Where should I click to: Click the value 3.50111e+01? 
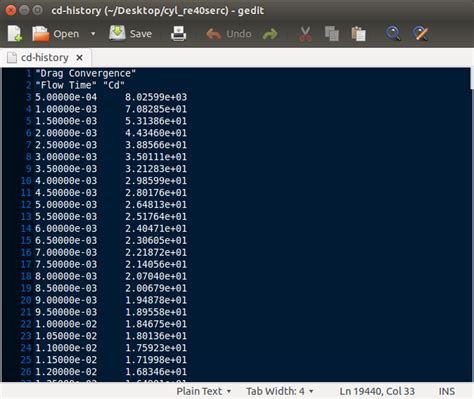156,157
